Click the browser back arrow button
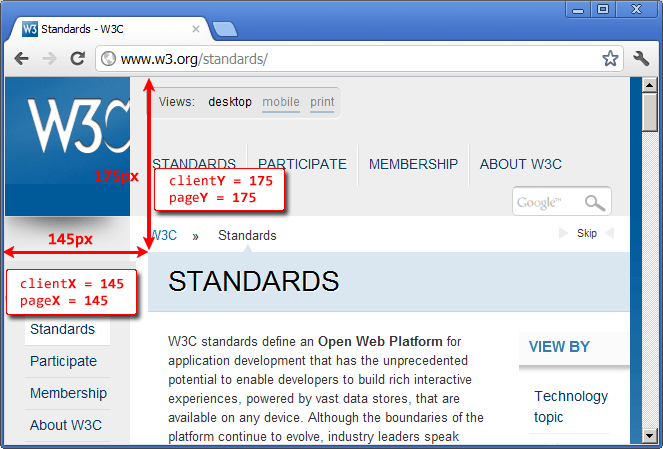The image size is (663, 449). [x=22, y=59]
